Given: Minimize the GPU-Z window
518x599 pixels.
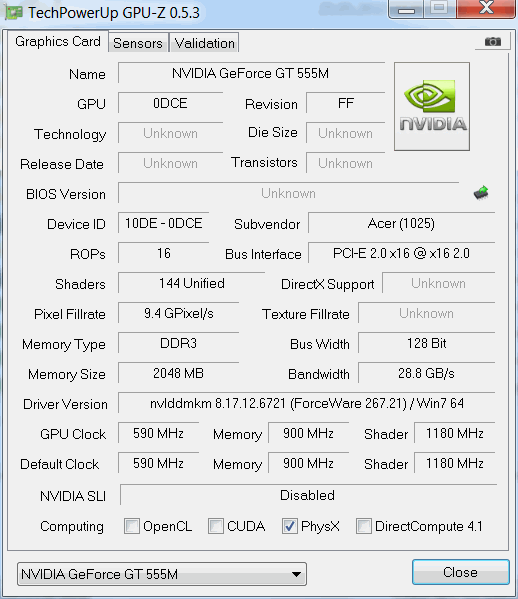Looking at the screenshot, I should point(406,9).
